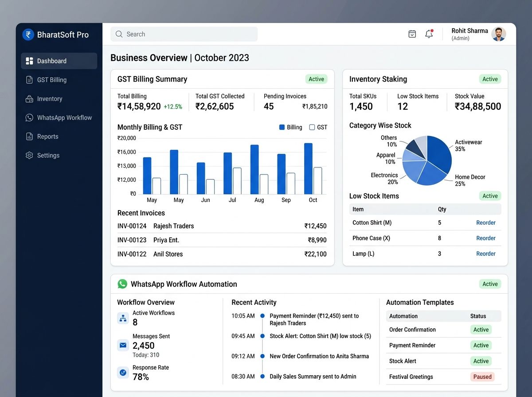Click the Inventory box icon
This screenshot has width=532, height=397.
29,99
